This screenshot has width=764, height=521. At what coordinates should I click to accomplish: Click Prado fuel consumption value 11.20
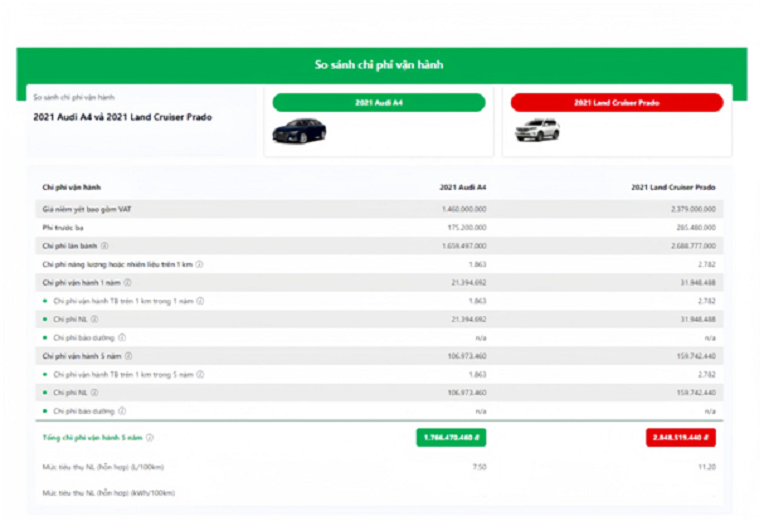[707, 467]
